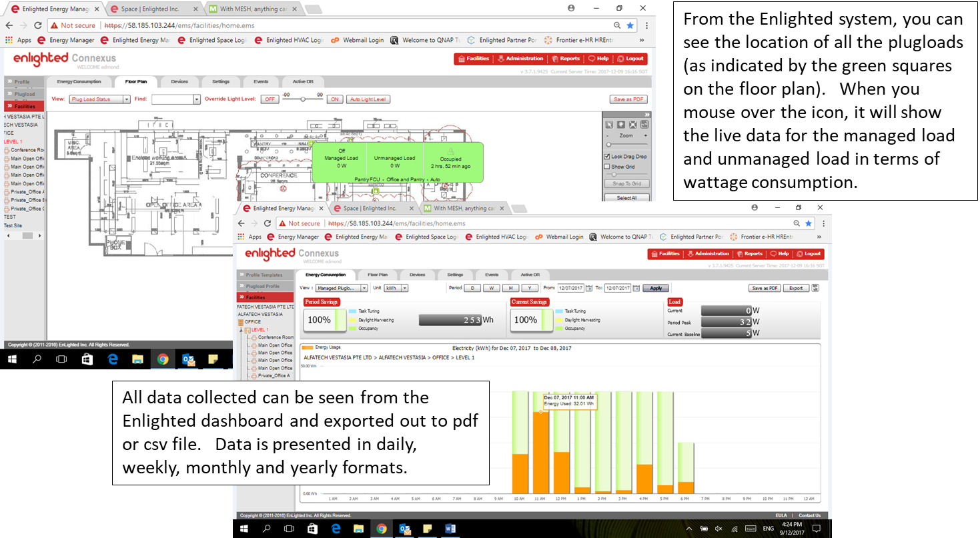Select the D daily period toggle

472,288
